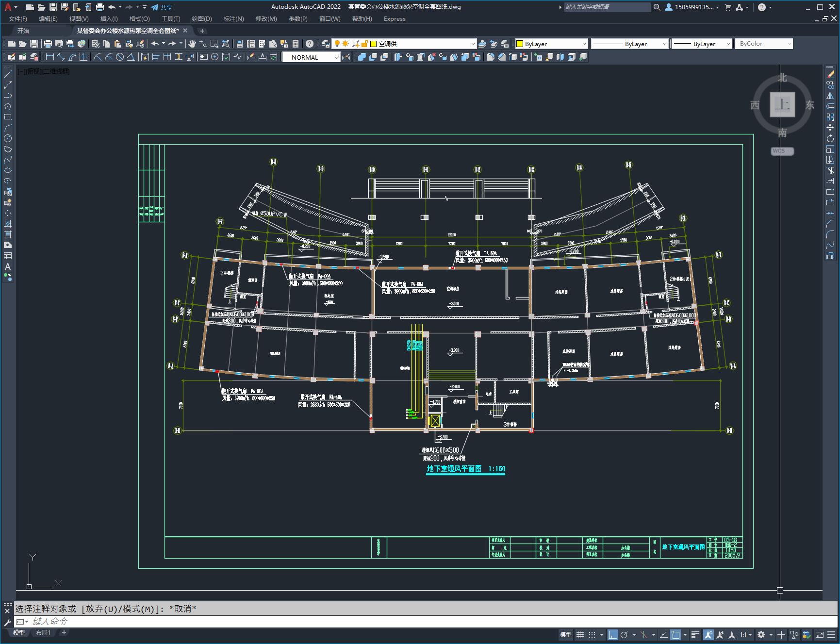Viewport: 840px width, 644px height.
Task: Open the QuickCalc calculator icon
Action: pos(296,44)
